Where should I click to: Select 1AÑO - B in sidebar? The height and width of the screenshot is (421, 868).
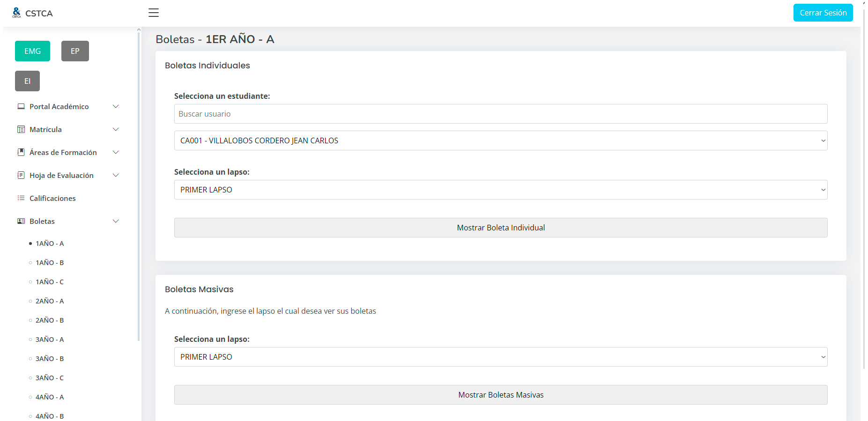point(50,263)
